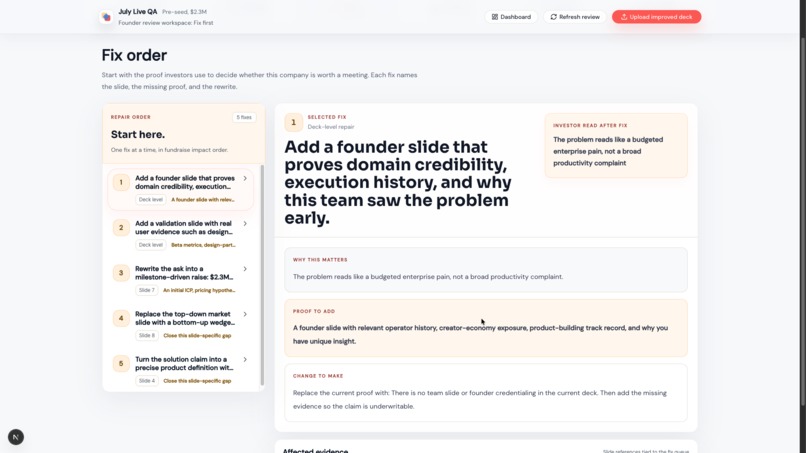Click the SELECTED FIX label

point(327,117)
